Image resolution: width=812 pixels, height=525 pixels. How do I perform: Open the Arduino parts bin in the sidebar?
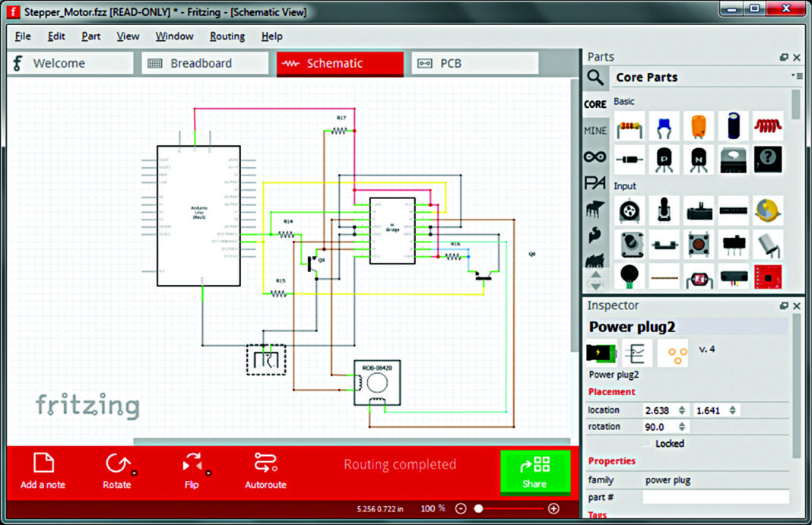point(595,156)
